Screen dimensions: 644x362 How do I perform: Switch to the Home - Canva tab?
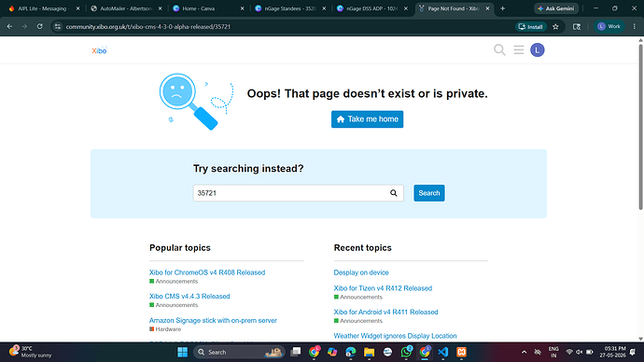[x=207, y=8]
